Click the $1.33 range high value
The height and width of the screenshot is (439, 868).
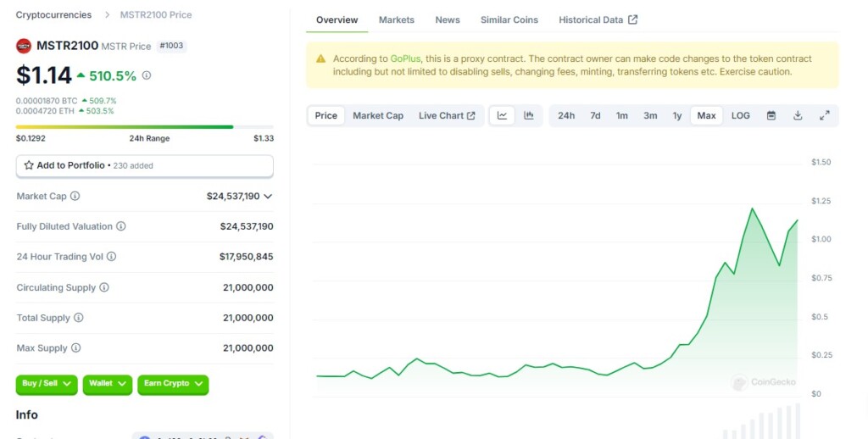264,138
